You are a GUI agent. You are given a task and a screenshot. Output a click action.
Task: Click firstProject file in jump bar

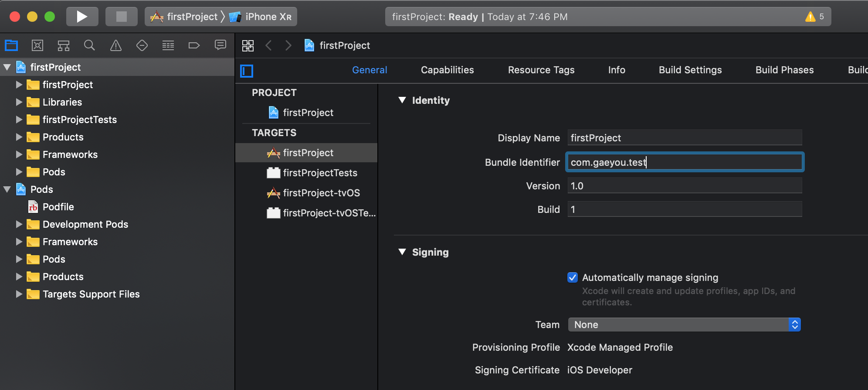pos(337,45)
